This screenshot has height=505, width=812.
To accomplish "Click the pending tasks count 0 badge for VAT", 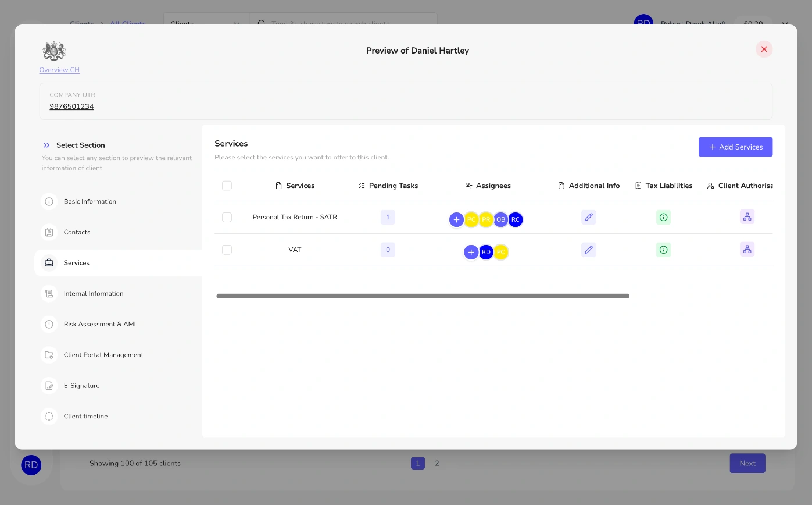I will 388,250.
